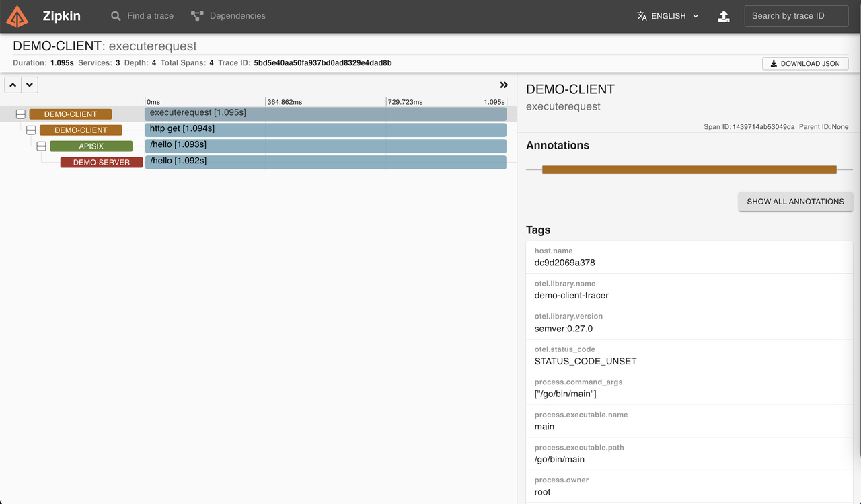Click the Zipkin logo icon

click(17, 16)
